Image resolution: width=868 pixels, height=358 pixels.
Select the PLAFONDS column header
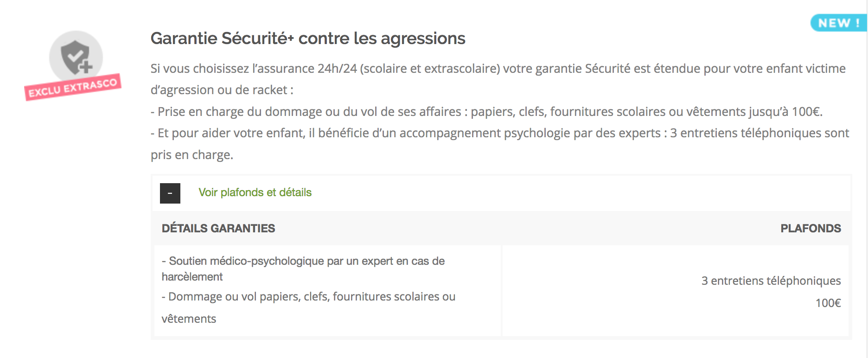coord(811,228)
